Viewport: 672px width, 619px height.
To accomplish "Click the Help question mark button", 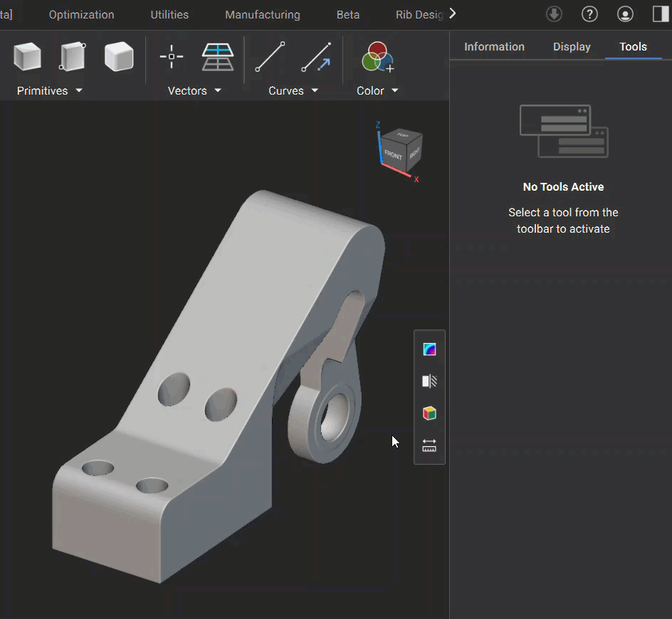I will point(589,14).
